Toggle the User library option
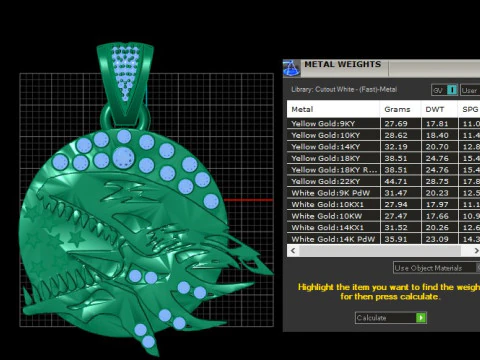Screen dimensions: 480x360 (x=470, y=90)
